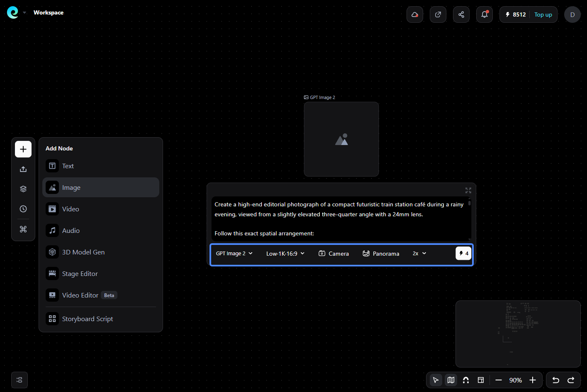Add a Video node

coord(101,209)
